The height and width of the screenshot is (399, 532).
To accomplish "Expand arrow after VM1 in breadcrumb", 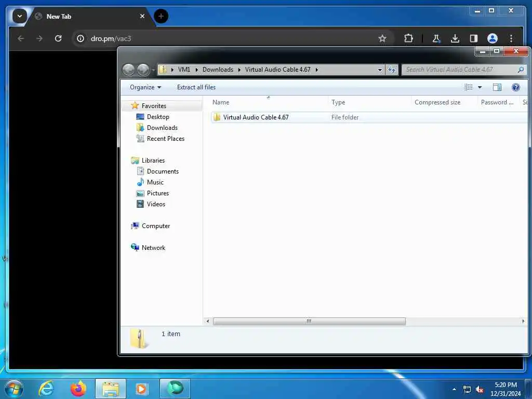I will click(x=196, y=70).
